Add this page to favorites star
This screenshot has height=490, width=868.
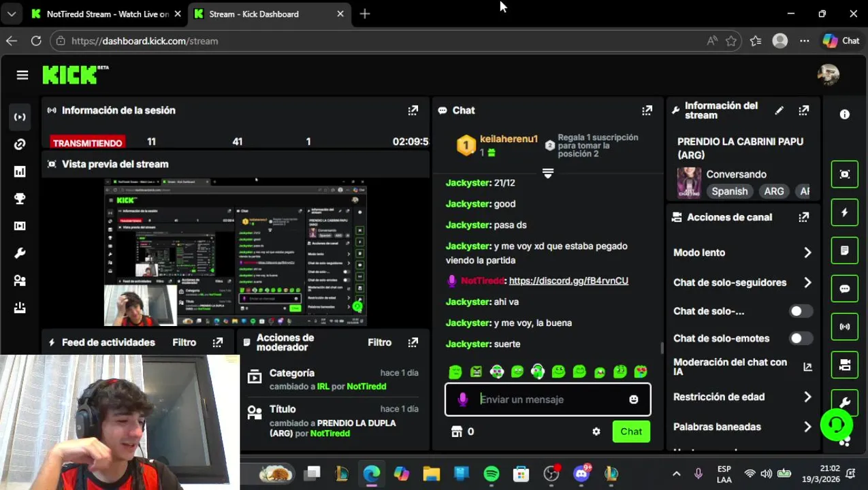(731, 41)
